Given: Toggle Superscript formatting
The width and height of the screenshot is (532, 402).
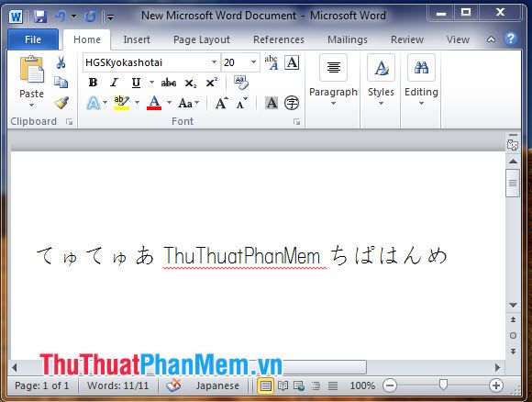Looking at the screenshot, I should pos(212,83).
